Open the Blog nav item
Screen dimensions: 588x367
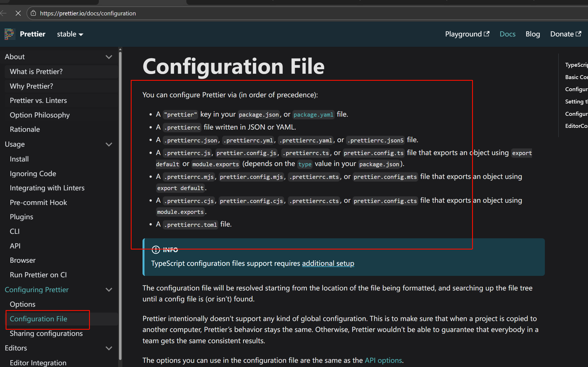(x=533, y=34)
